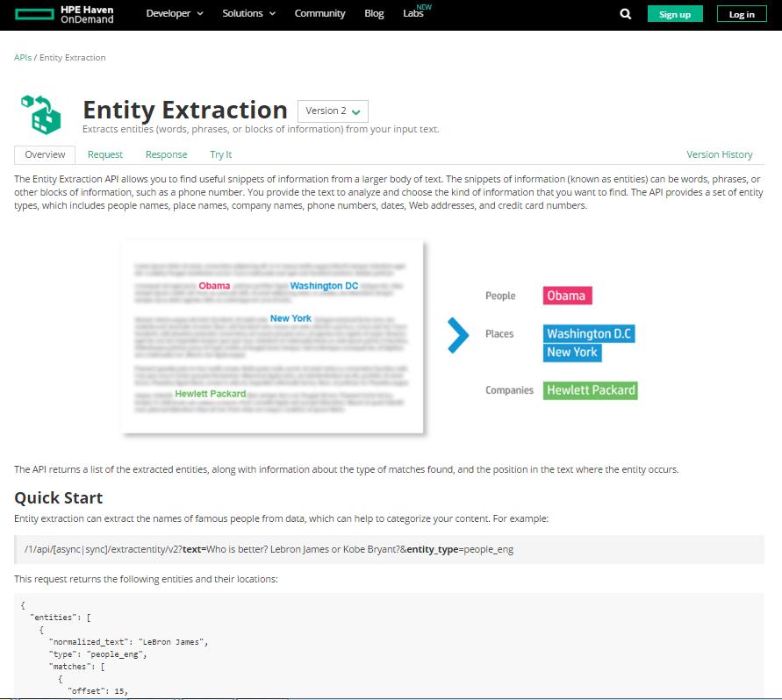Click the Quick Start heading
The width and height of the screenshot is (782, 700).
point(58,497)
